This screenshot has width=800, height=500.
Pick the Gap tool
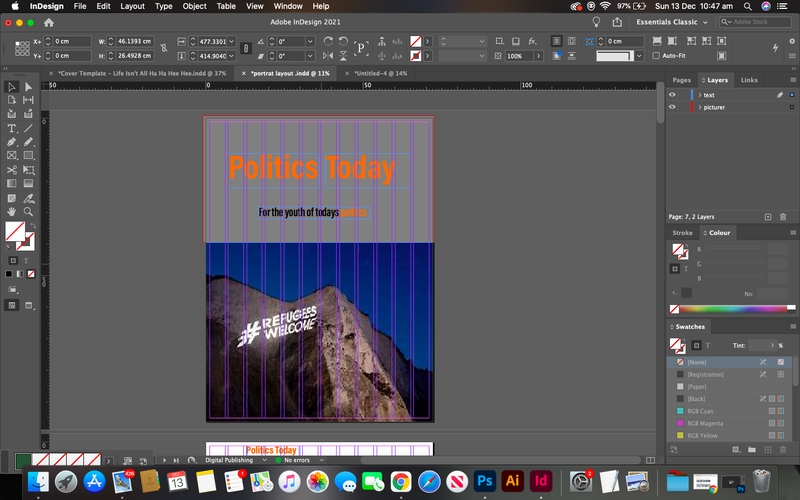(28, 100)
